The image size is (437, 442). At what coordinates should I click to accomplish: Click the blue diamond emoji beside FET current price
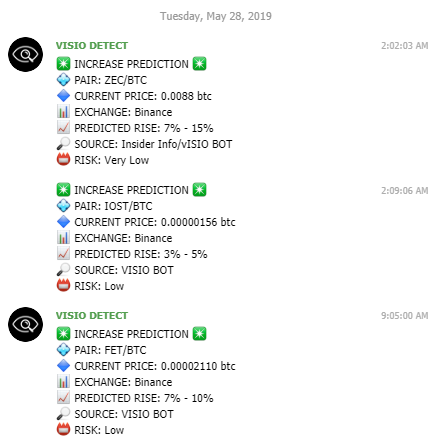pos(63,366)
